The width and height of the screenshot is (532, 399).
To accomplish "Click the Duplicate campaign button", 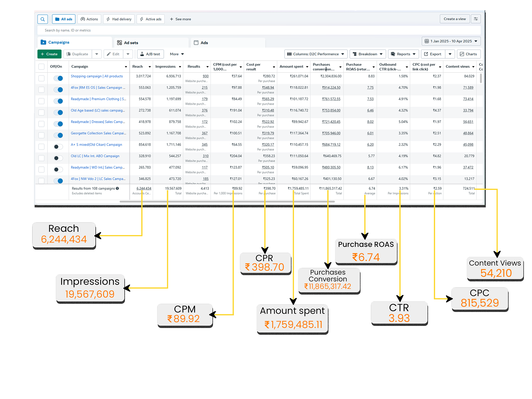I will coord(77,54).
